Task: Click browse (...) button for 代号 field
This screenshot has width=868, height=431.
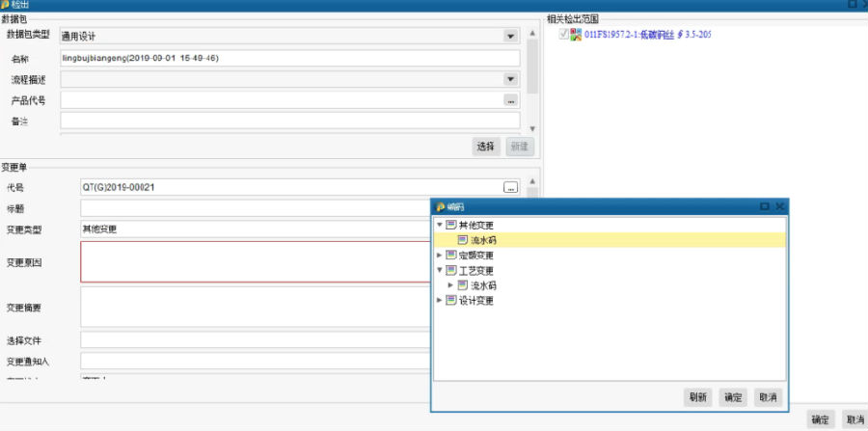Action: [510, 187]
